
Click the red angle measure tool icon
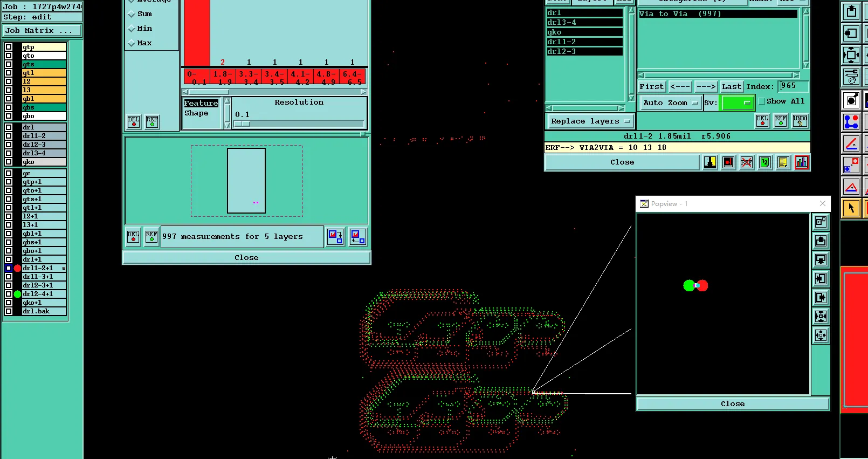[x=851, y=144]
